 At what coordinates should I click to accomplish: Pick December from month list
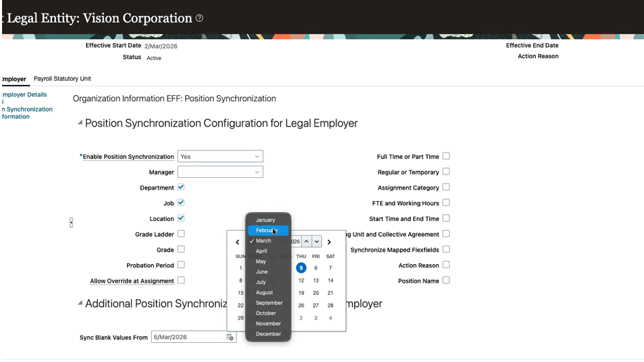(x=268, y=334)
